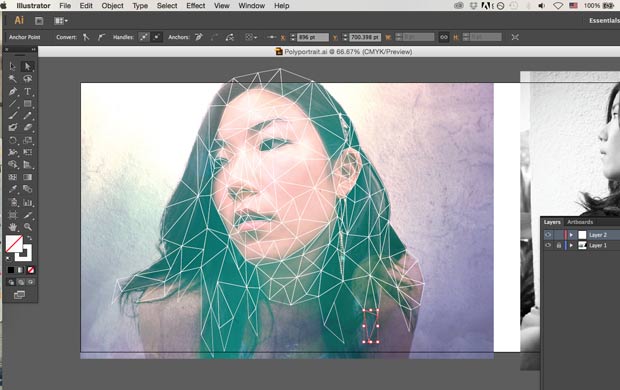Select the Eyedropper tool

13,189
